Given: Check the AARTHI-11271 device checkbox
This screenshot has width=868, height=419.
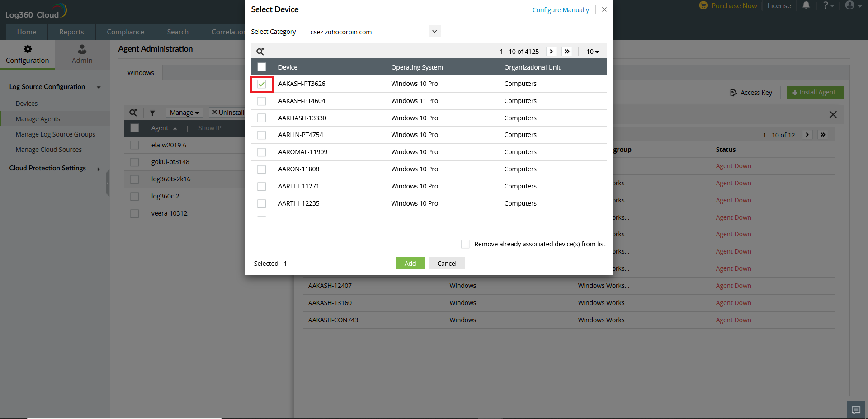Looking at the screenshot, I should click(262, 187).
